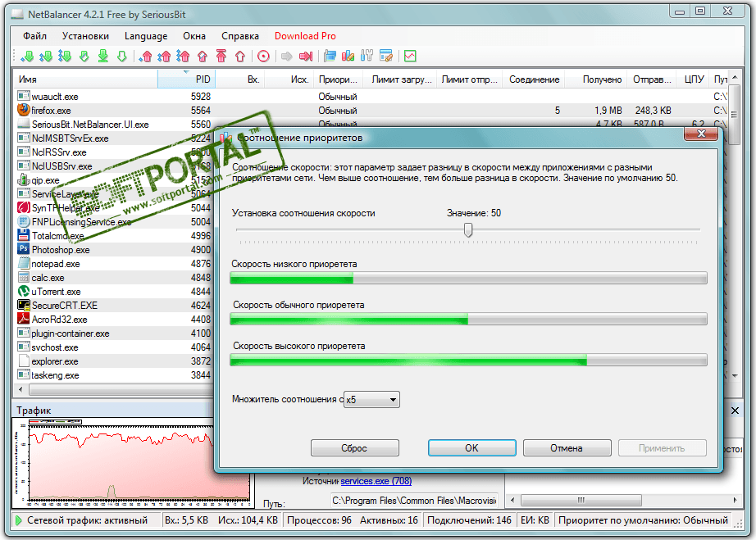The width and height of the screenshot is (756, 540).
Task: Toggle the traffic chart toolbar icon
Action: point(410,56)
